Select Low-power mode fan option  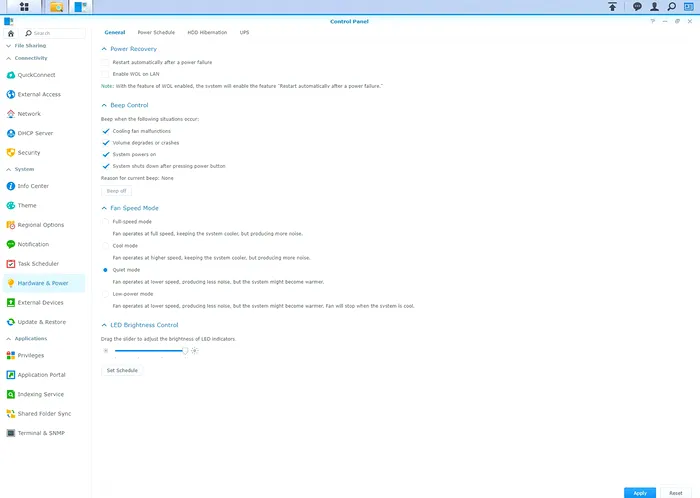pos(105,294)
